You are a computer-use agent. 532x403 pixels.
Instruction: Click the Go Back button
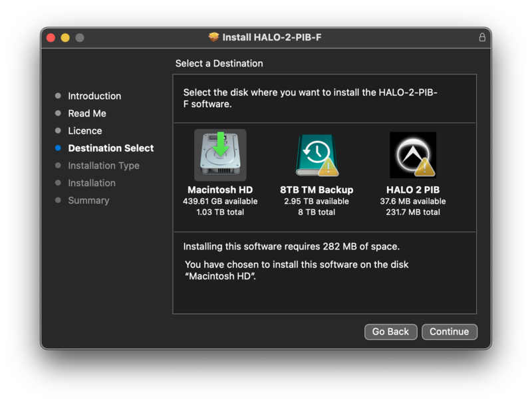390,331
